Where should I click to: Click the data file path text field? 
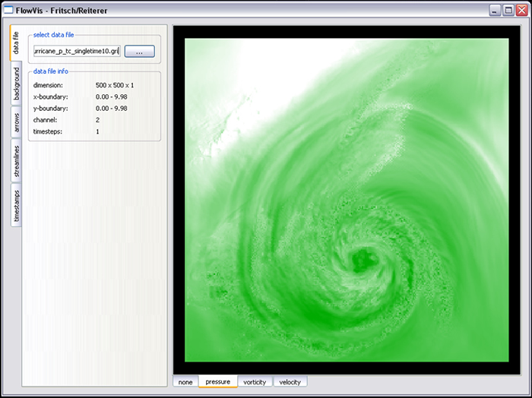[x=77, y=51]
